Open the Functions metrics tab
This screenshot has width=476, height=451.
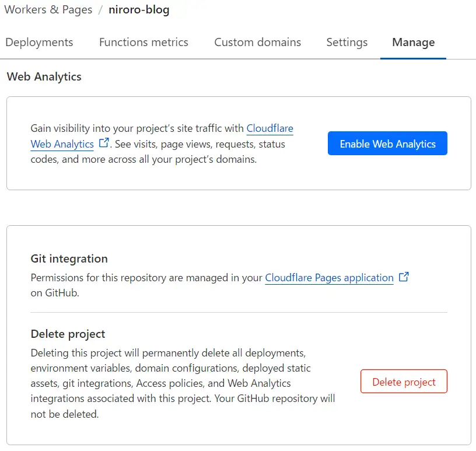pos(143,42)
